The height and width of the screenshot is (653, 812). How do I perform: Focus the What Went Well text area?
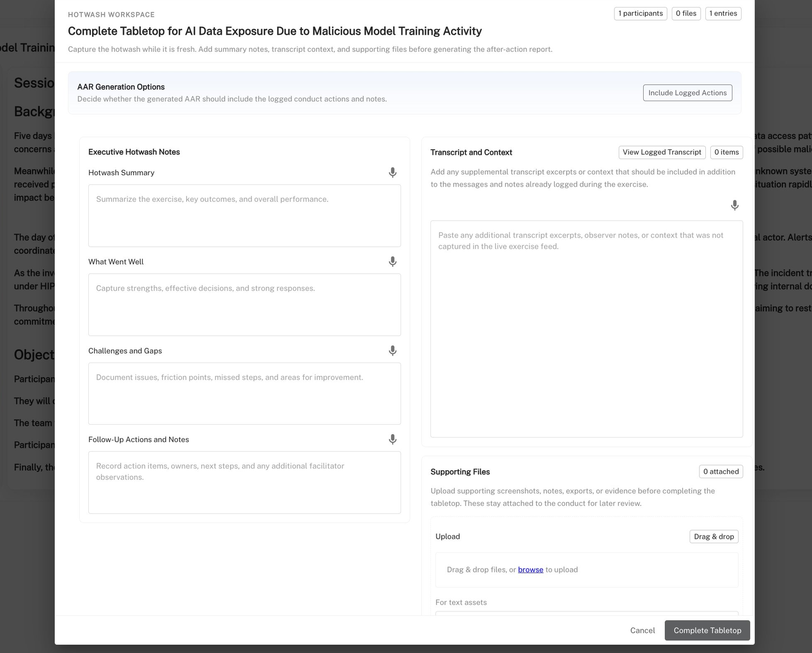click(245, 305)
